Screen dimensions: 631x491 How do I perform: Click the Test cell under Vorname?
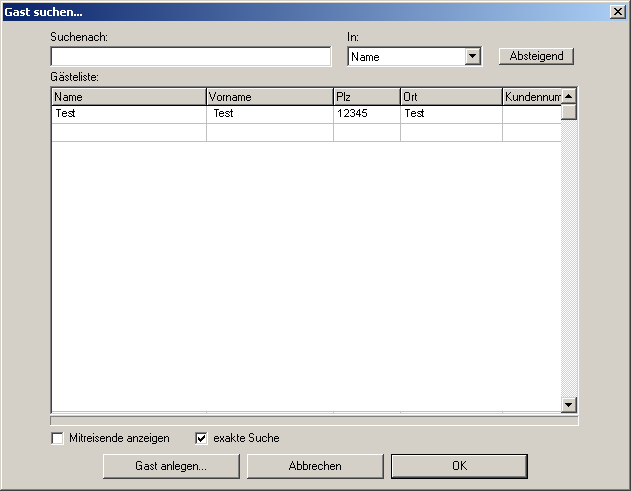coord(269,114)
